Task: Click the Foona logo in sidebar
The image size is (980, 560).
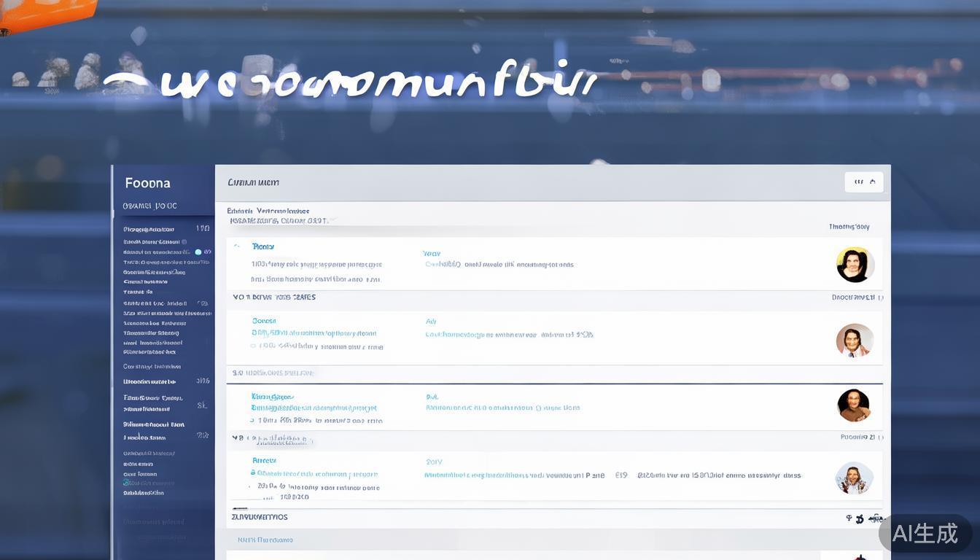Action: [148, 183]
